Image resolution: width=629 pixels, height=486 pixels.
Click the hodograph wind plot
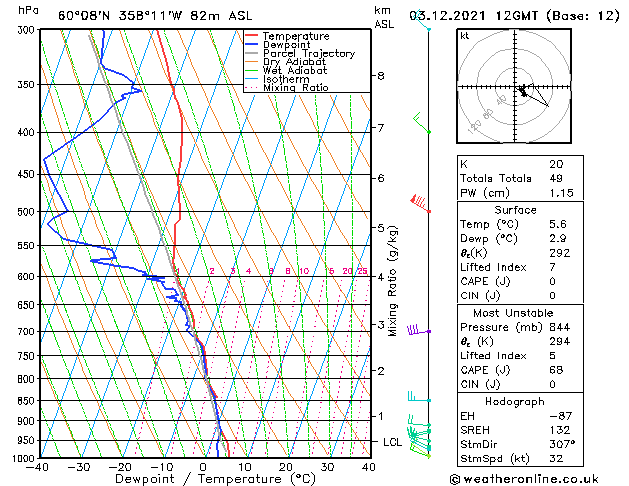pyautogui.click(x=514, y=86)
